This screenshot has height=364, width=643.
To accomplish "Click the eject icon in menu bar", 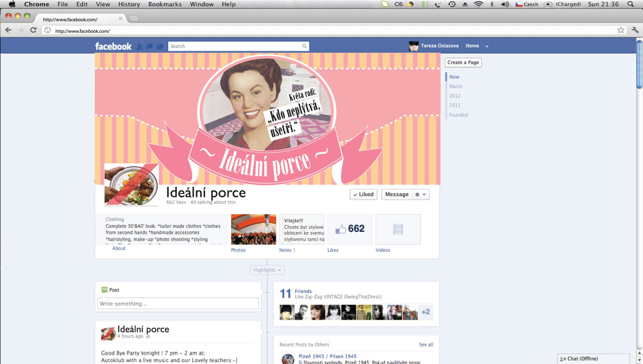I will [x=465, y=4].
